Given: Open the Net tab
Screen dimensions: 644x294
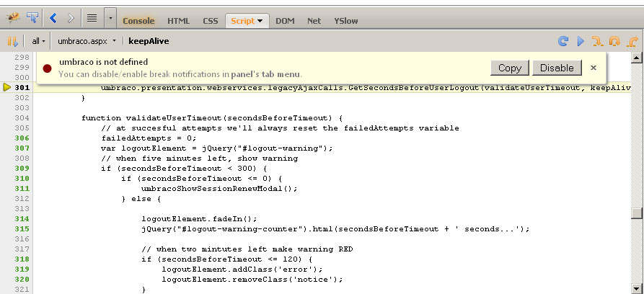Looking at the screenshot, I should click(x=314, y=21).
